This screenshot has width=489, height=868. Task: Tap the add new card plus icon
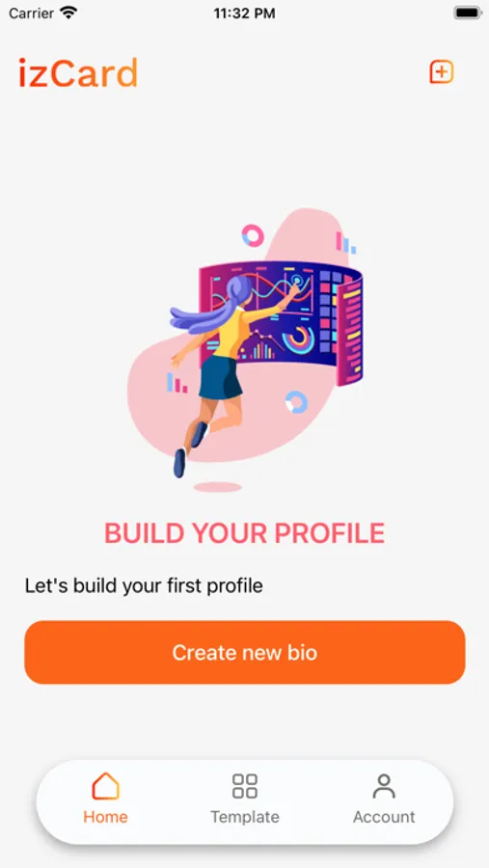point(442,72)
